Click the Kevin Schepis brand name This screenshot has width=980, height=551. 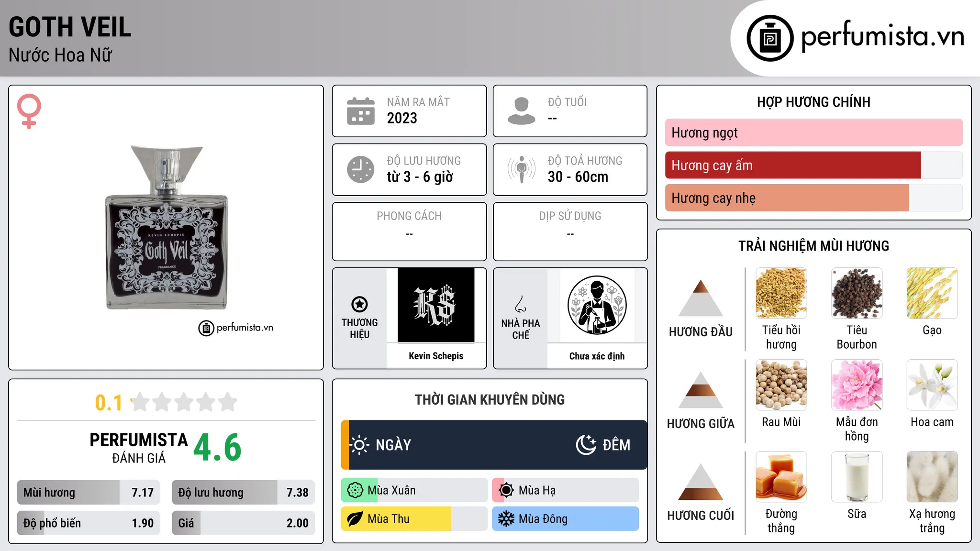click(x=436, y=356)
